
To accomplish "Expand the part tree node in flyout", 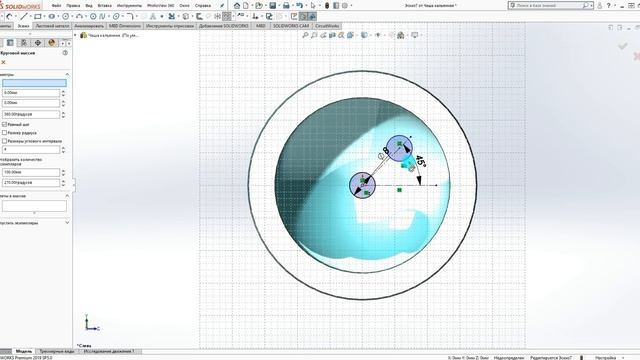I will point(75,36).
